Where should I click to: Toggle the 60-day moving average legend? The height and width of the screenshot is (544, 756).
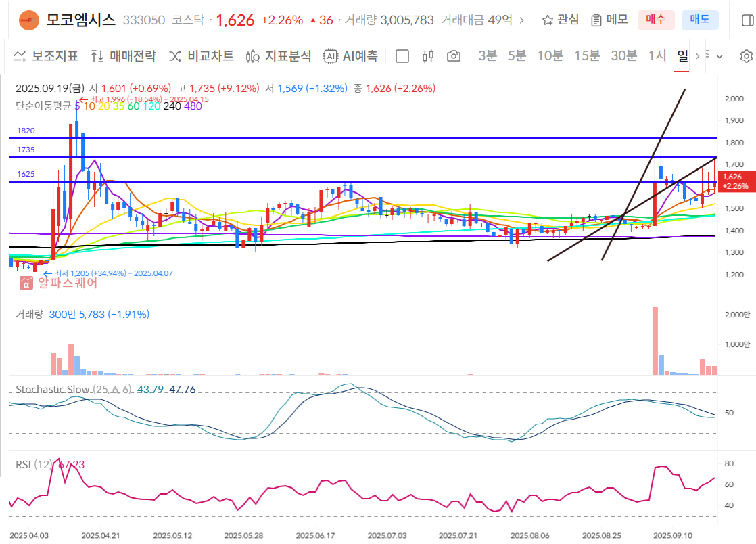133,106
